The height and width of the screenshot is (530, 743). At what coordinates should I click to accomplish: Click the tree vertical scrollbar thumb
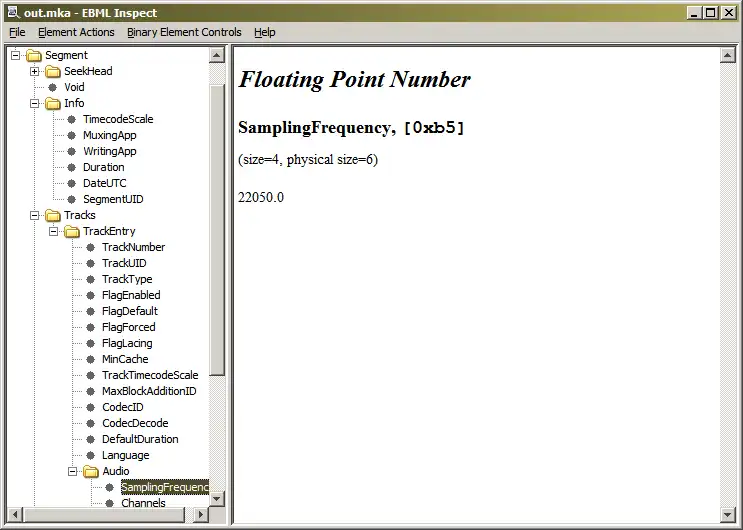coord(217,230)
